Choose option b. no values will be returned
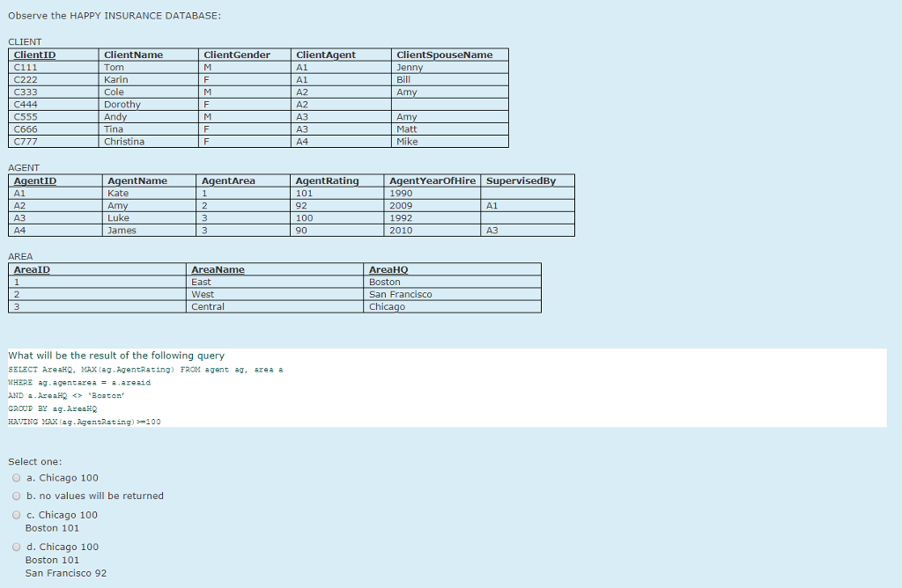This screenshot has height=588, width=902. click(x=17, y=496)
